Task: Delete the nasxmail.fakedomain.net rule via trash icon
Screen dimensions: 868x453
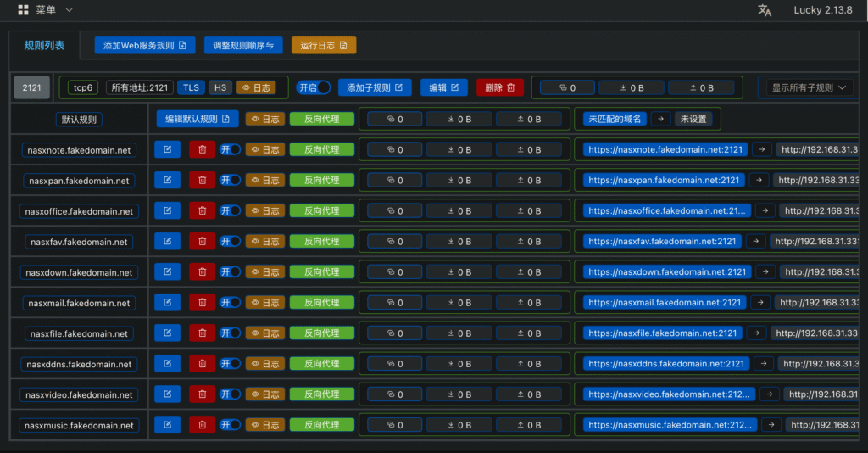Action: tap(202, 303)
